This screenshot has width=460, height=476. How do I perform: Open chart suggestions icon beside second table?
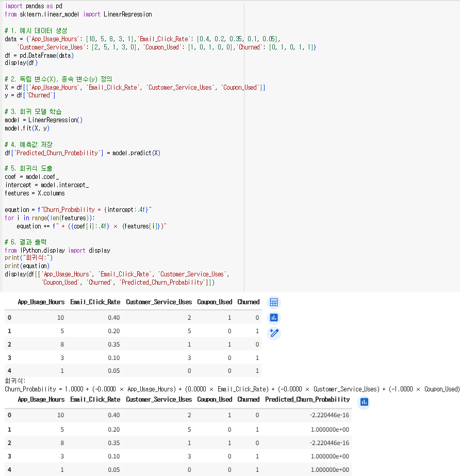click(x=364, y=402)
